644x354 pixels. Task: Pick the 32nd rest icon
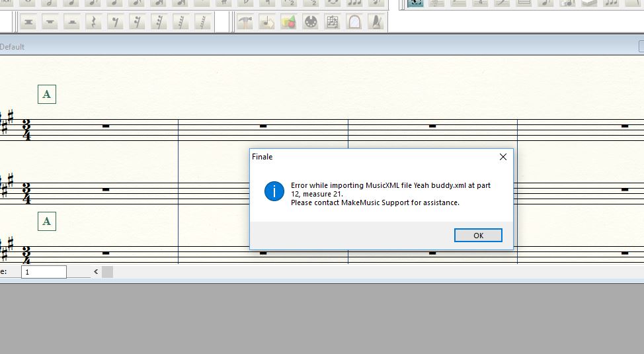click(159, 22)
